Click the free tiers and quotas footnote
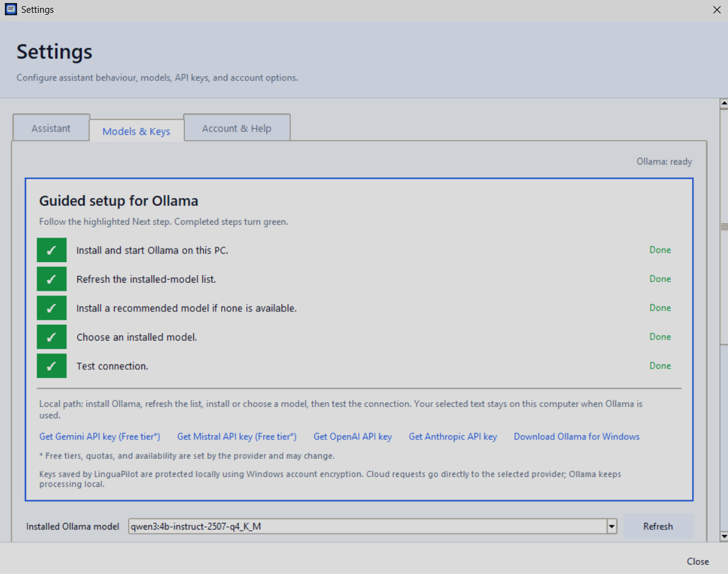Image resolution: width=728 pixels, height=574 pixels. tap(186, 456)
